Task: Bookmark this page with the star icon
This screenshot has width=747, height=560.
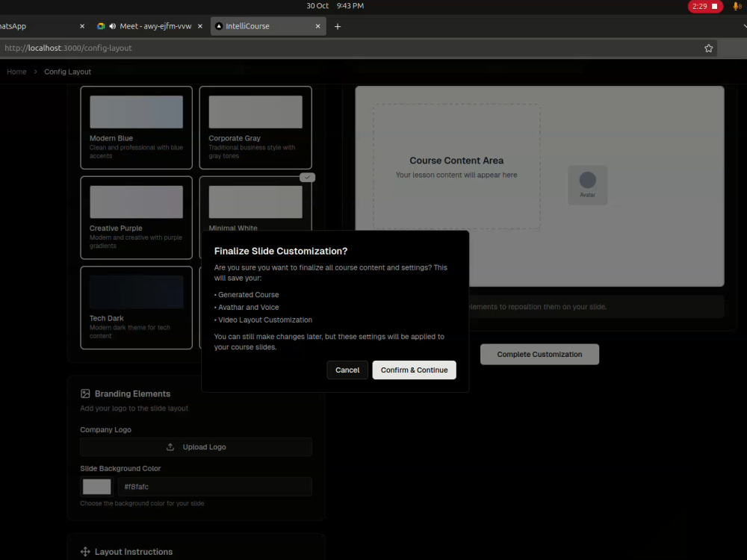Action: [x=708, y=48]
